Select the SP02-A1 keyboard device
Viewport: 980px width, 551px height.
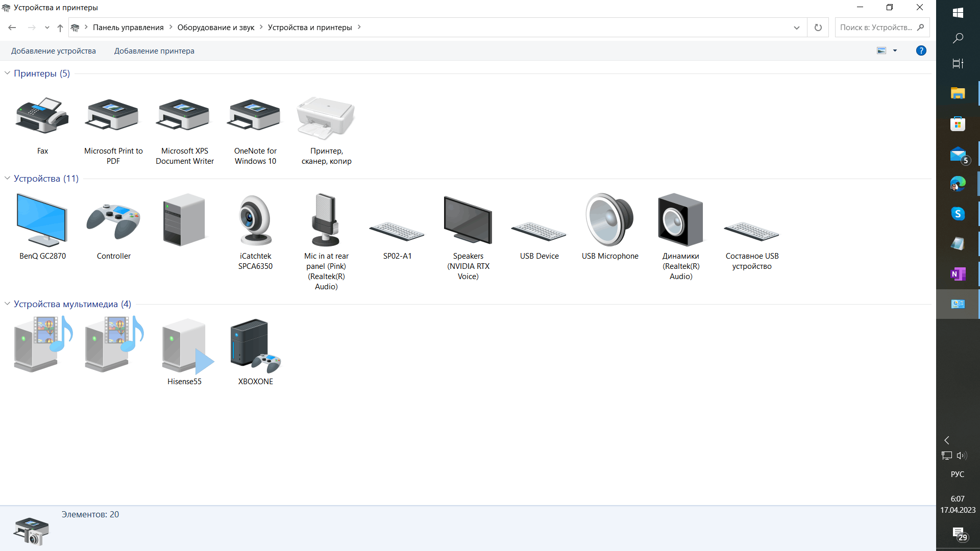click(397, 232)
